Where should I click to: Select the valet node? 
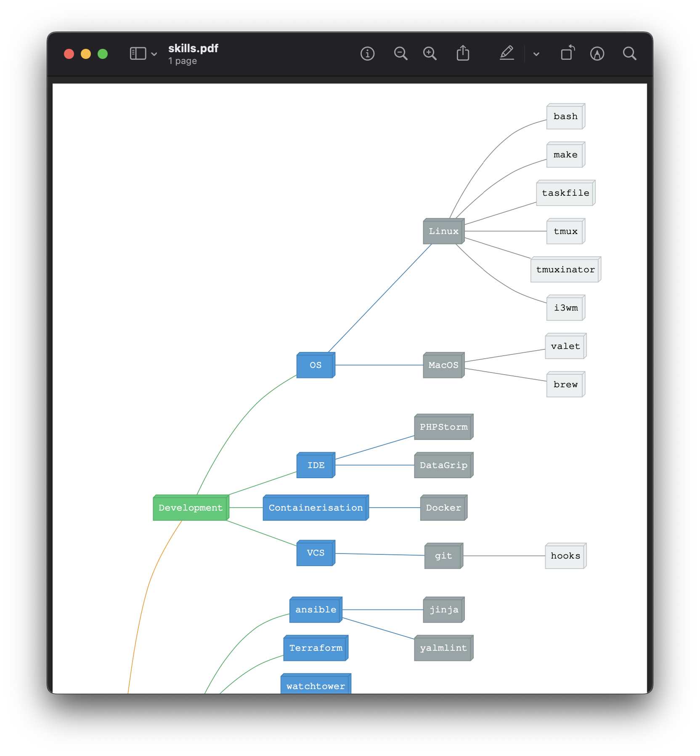click(565, 346)
